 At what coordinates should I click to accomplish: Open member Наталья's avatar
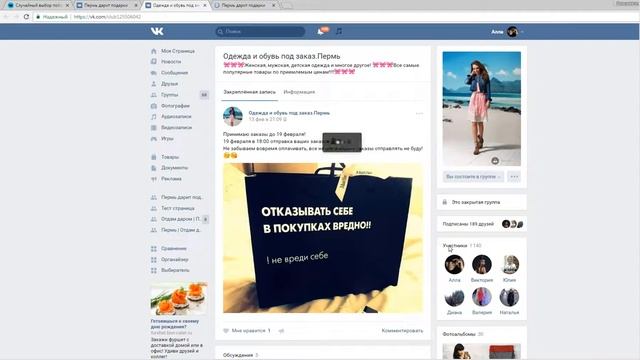[x=509, y=297]
